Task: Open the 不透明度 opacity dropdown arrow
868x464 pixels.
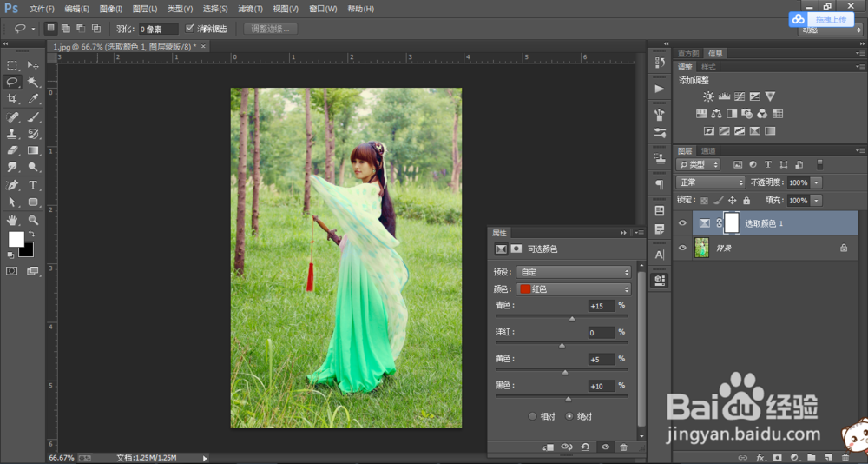Action: (817, 182)
